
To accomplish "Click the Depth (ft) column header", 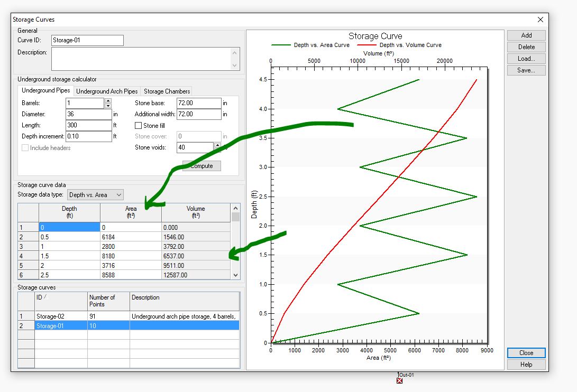I will 70,212.
